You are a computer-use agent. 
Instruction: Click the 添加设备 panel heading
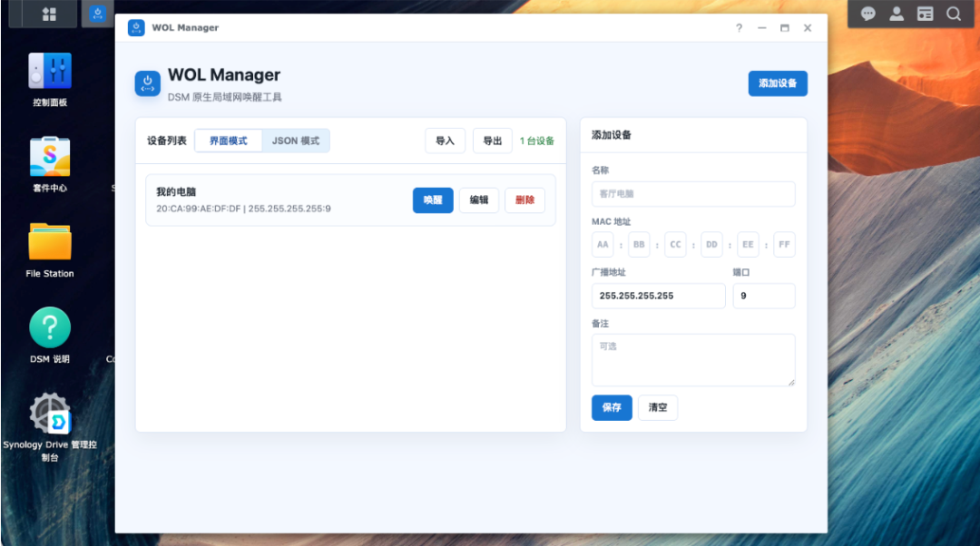(x=612, y=135)
